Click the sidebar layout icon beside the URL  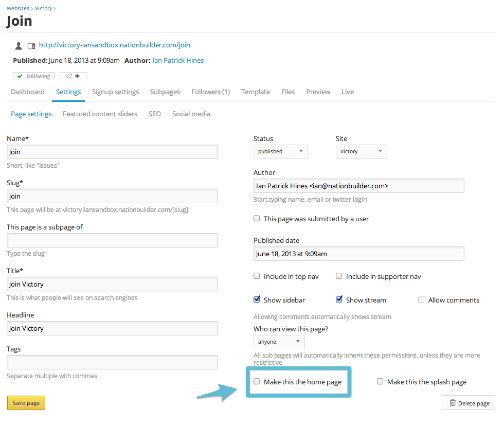[x=31, y=46]
